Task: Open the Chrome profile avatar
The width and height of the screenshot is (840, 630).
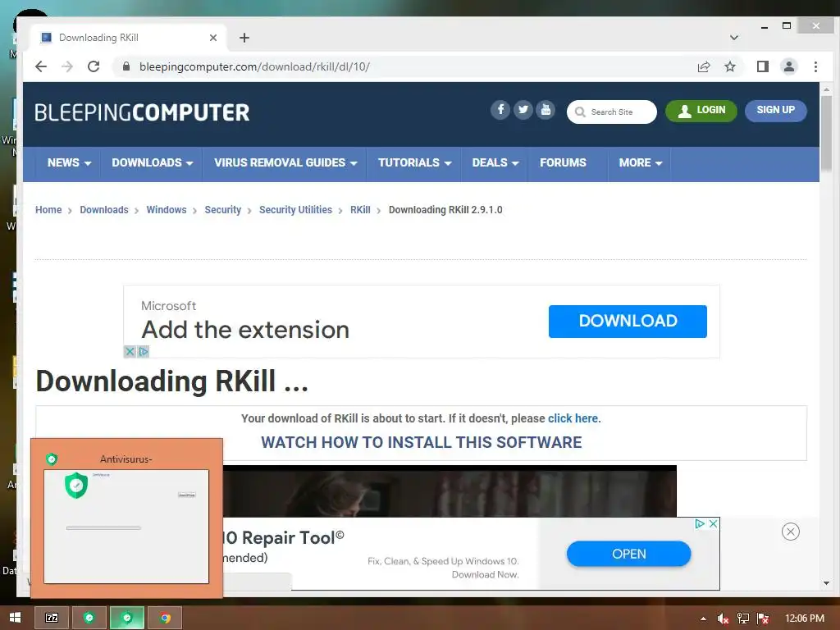Action: click(x=788, y=66)
